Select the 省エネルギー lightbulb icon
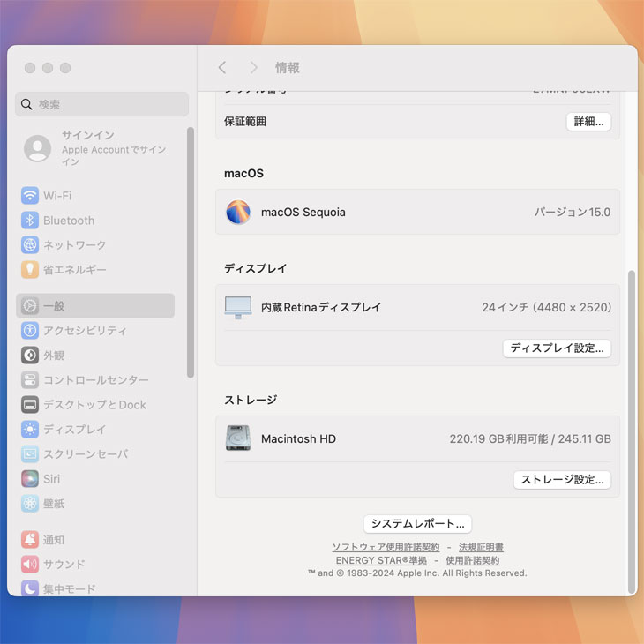Image resolution: width=644 pixels, height=644 pixels. pyautogui.click(x=30, y=269)
